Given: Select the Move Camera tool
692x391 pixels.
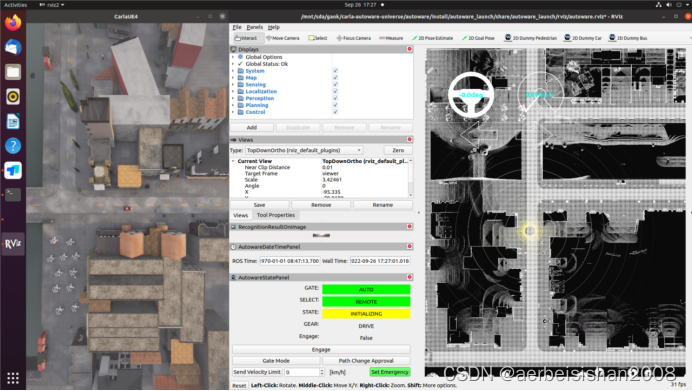Looking at the screenshot, I should click(283, 38).
